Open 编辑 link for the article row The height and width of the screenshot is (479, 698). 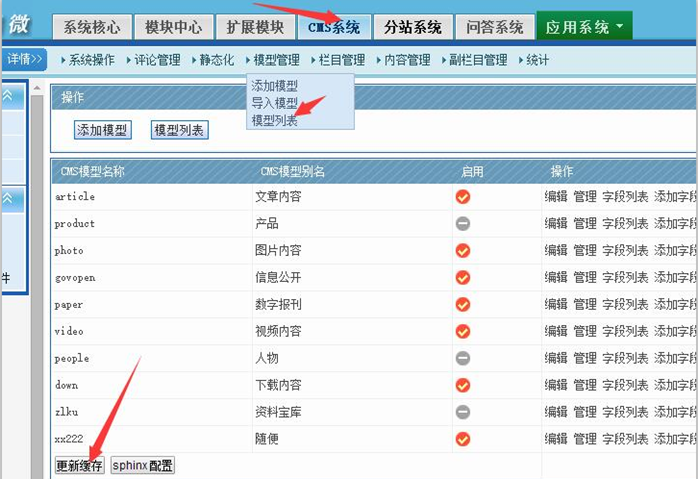pos(556,197)
